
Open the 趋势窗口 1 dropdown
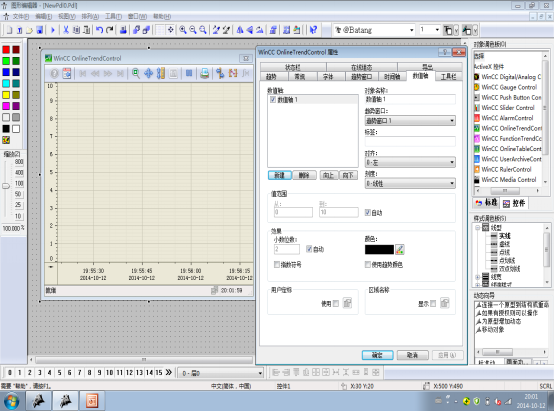[x=410, y=121]
